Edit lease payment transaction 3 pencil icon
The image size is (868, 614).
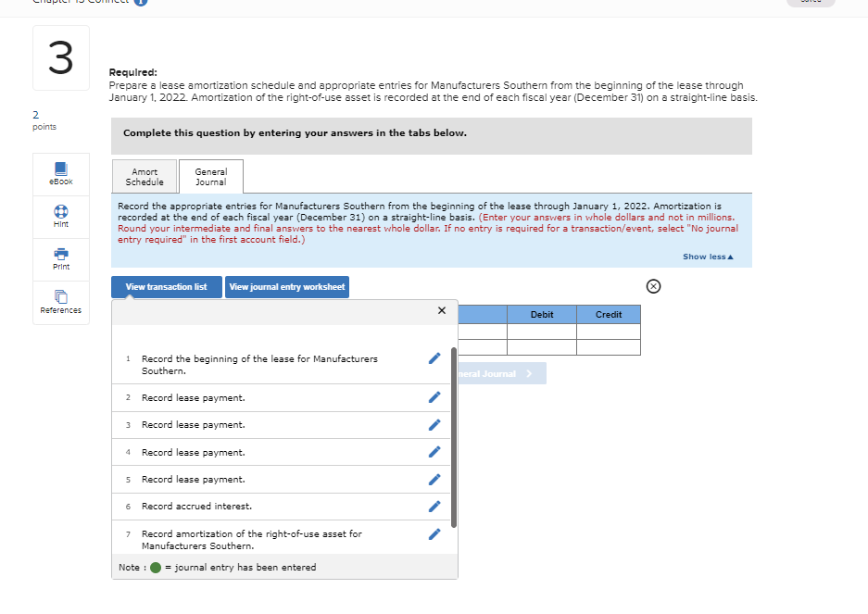click(434, 424)
